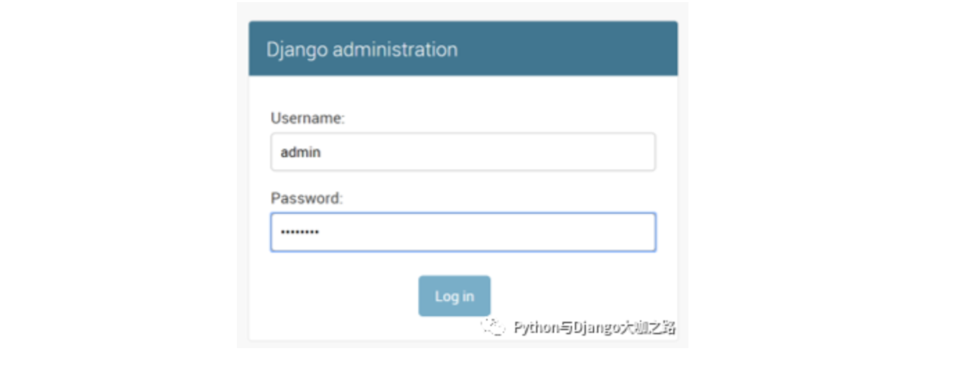Click the Django administration header title
Screen dimensions: 980x391
362,50
